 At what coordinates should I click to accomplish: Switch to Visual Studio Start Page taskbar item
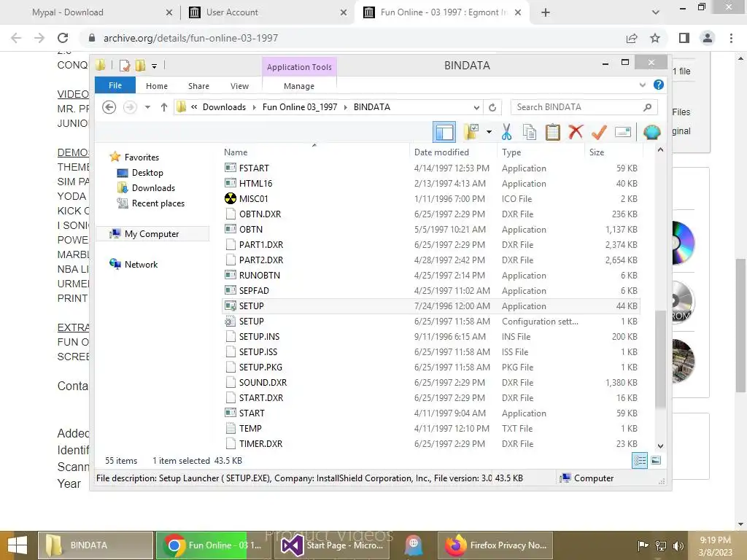[333, 545]
